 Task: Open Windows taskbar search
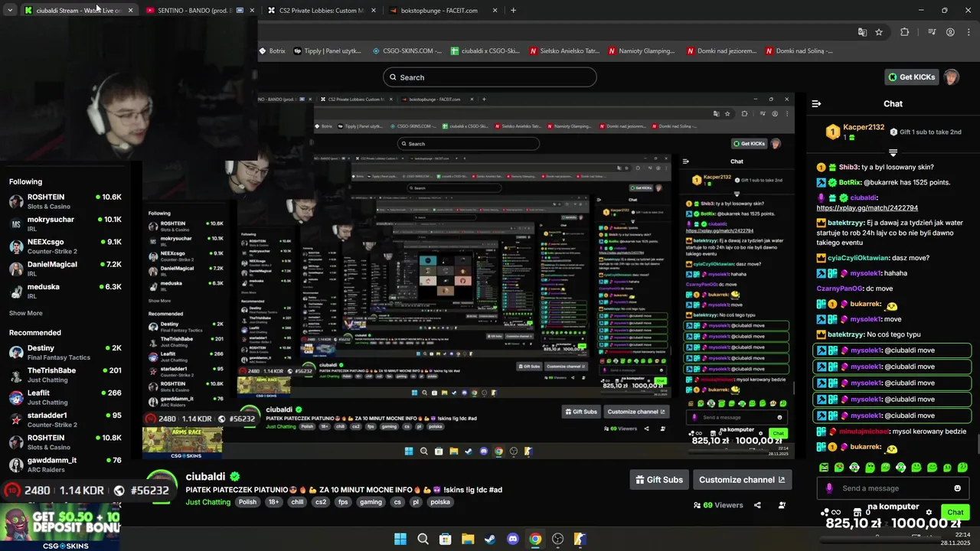point(423,539)
